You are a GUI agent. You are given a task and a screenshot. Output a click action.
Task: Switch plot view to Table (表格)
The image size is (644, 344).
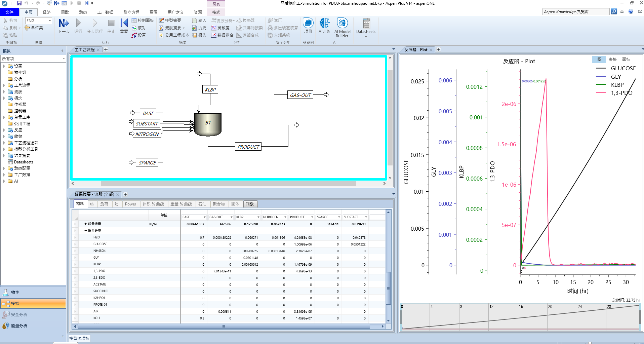pyautogui.click(x=612, y=59)
